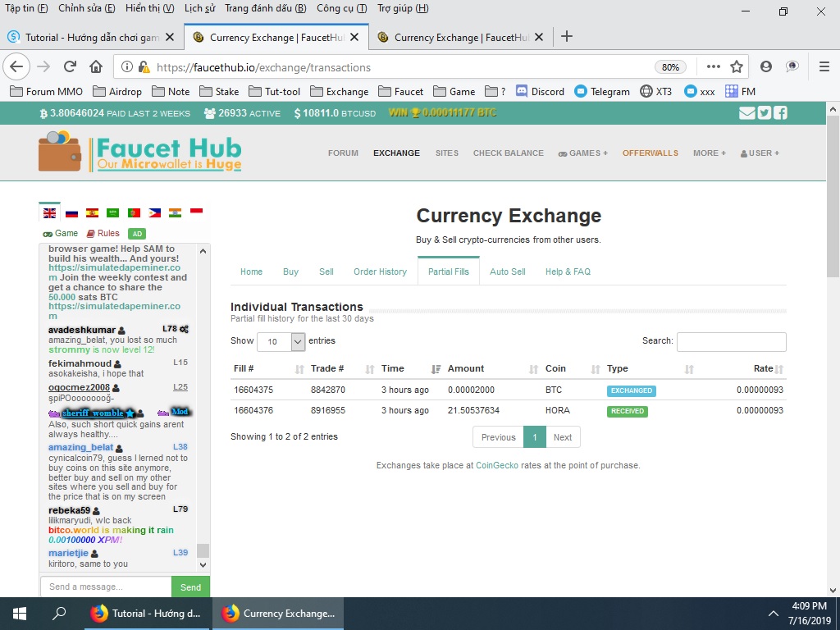Sort table by Rate column
840x630 pixels.
[742, 368]
